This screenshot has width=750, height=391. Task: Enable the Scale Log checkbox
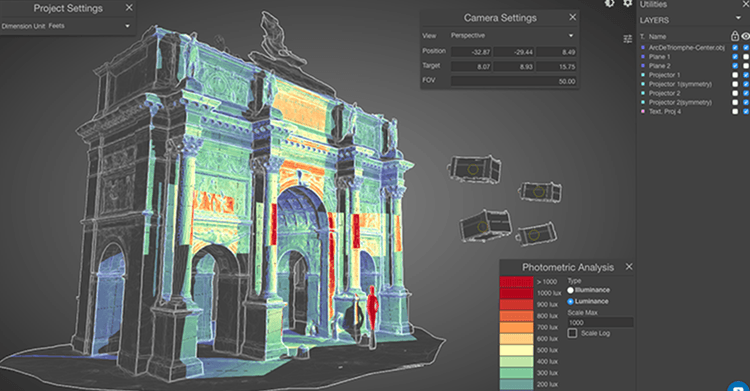(x=572, y=333)
